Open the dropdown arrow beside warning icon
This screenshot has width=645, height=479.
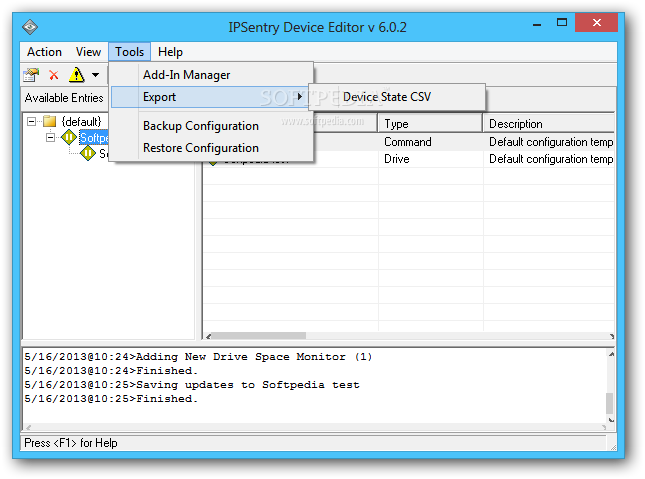click(x=95, y=75)
